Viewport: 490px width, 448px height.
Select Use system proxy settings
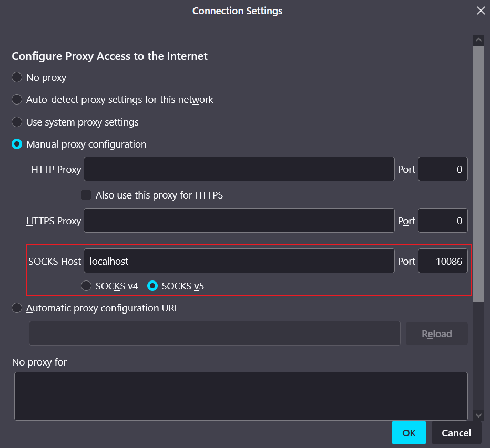pyautogui.click(x=17, y=122)
